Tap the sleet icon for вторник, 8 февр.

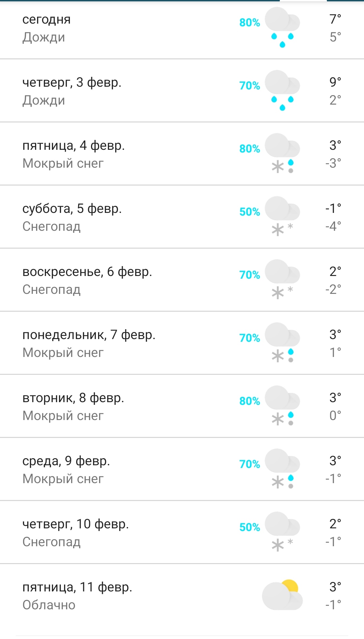click(282, 406)
